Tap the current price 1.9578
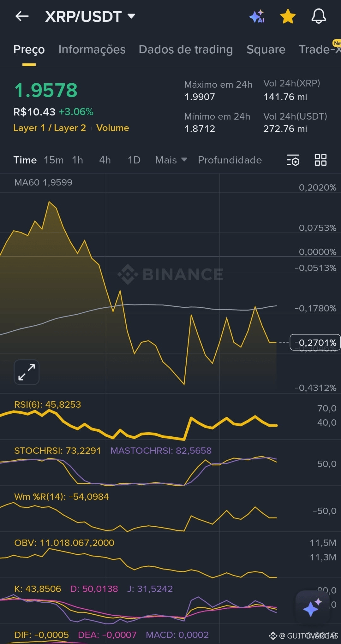341x644 pixels. pyautogui.click(x=46, y=90)
